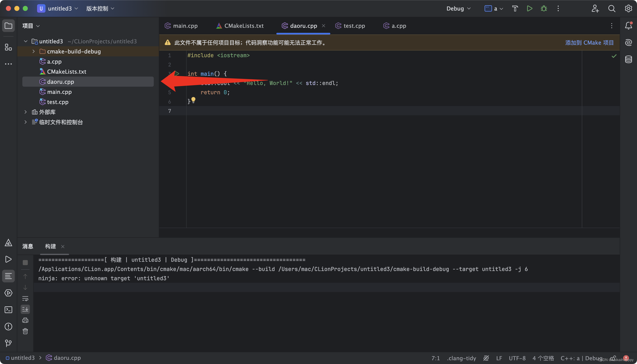Toggle scroll to end in build output

click(x=25, y=309)
